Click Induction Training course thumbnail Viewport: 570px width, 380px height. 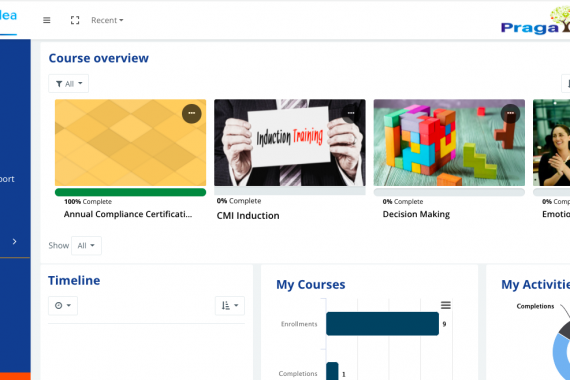coord(290,143)
